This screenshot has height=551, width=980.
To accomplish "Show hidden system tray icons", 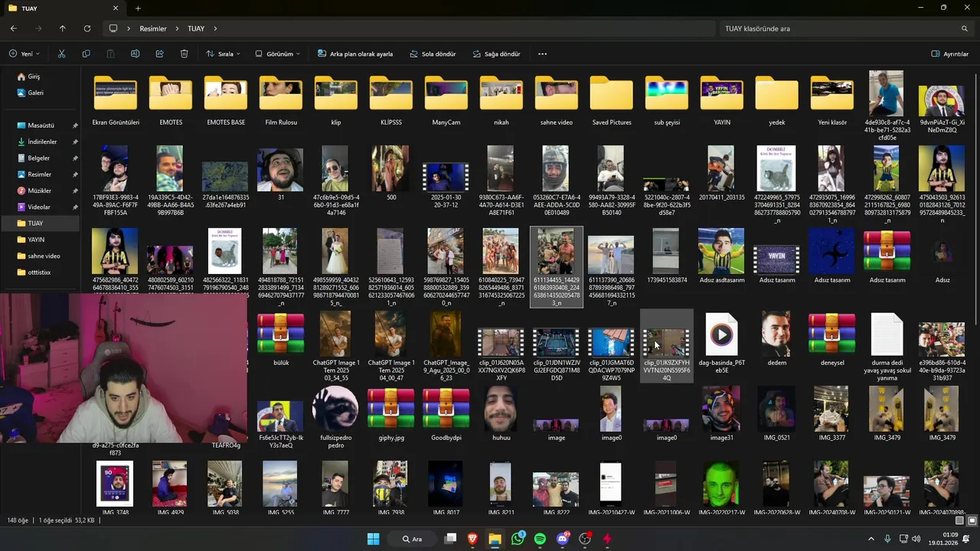I will tap(871, 539).
